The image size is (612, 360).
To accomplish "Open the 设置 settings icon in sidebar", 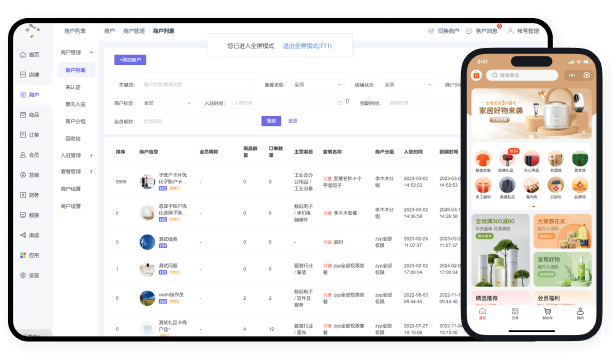I will click(23, 275).
